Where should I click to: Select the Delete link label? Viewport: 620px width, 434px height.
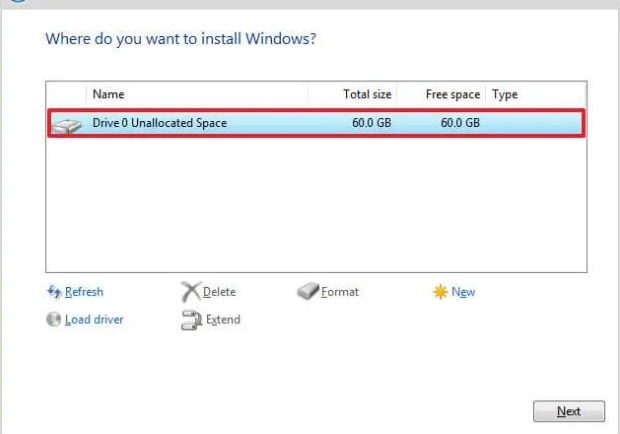click(219, 292)
